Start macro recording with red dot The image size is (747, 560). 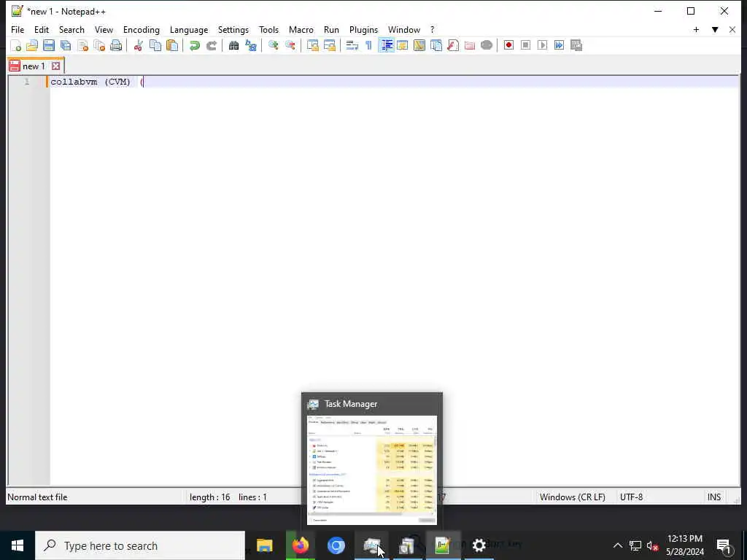click(508, 45)
